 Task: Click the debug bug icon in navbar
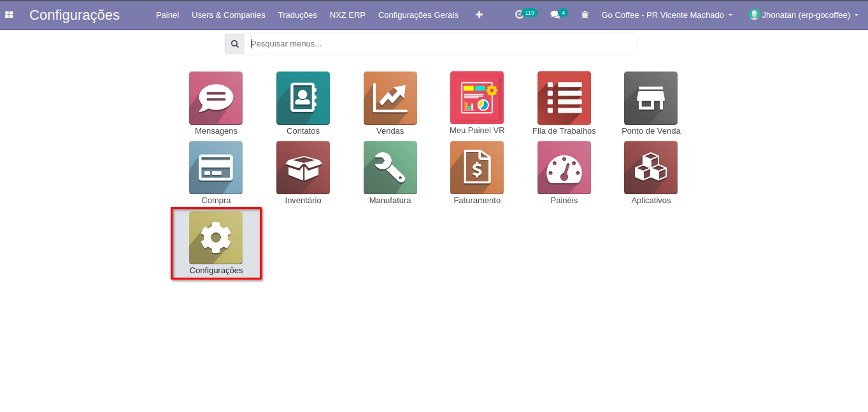click(585, 15)
